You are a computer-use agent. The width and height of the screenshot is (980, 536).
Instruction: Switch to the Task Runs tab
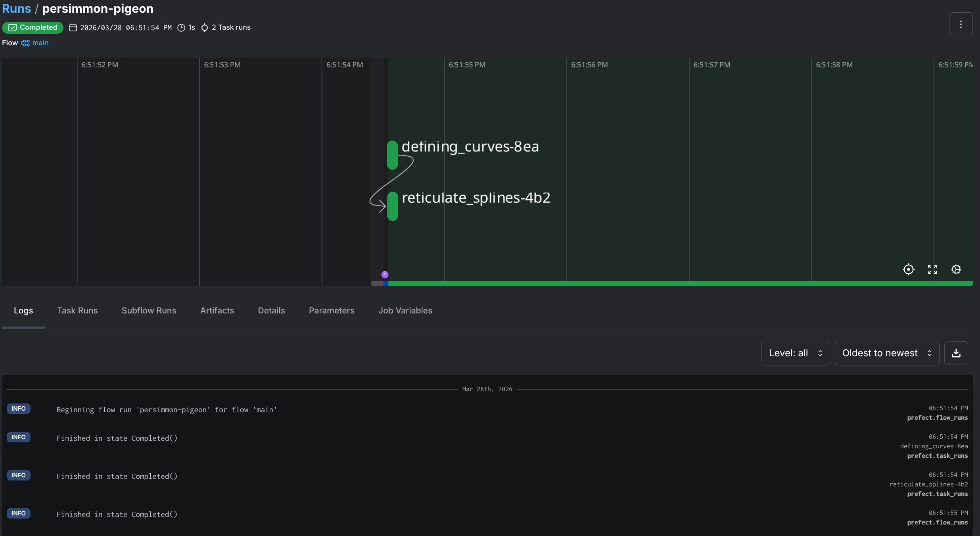click(77, 311)
